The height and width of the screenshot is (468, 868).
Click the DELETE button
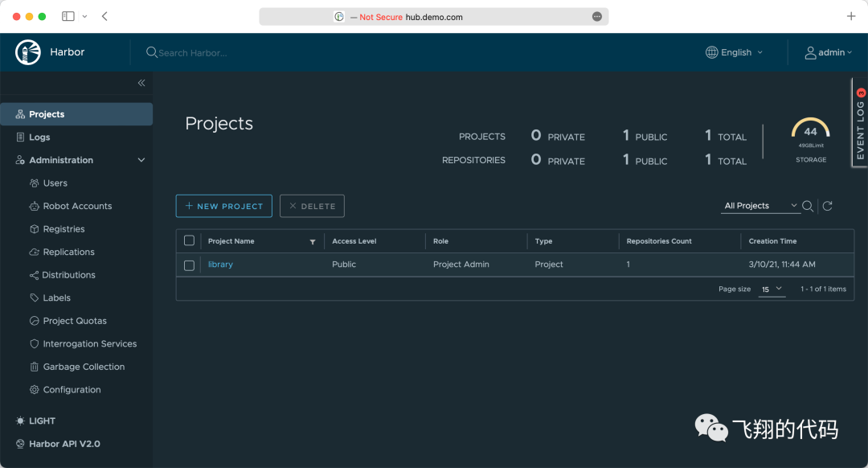click(x=312, y=206)
